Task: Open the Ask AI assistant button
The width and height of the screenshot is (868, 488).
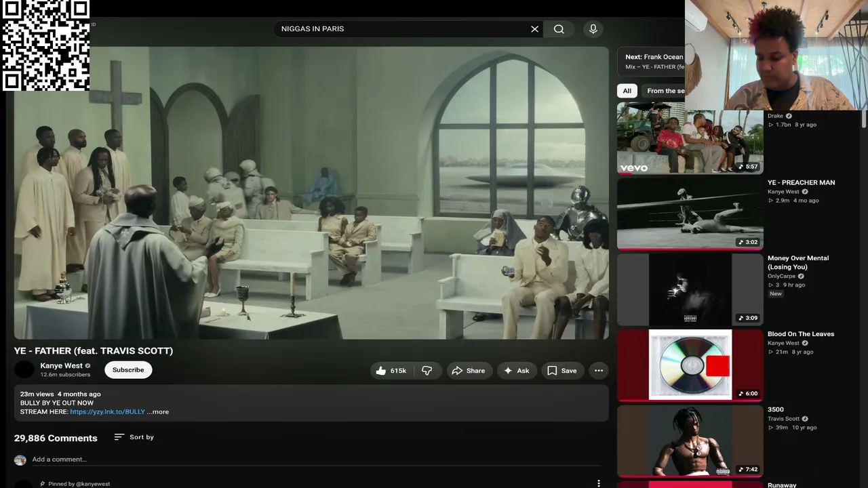Action: pyautogui.click(x=516, y=371)
